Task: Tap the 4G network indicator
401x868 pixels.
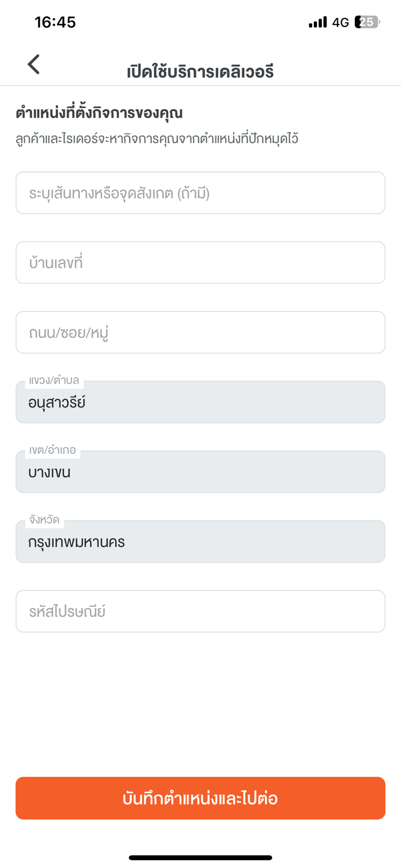Action: (x=341, y=23)
